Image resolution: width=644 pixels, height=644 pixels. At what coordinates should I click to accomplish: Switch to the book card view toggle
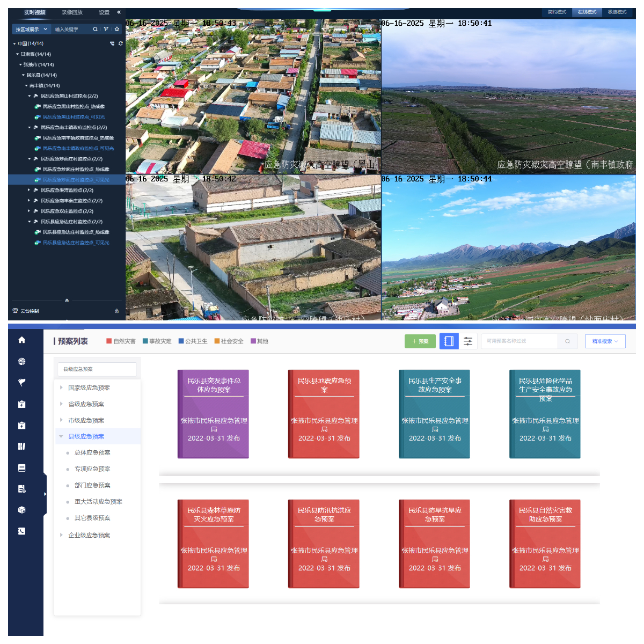(x=449, y=341)
